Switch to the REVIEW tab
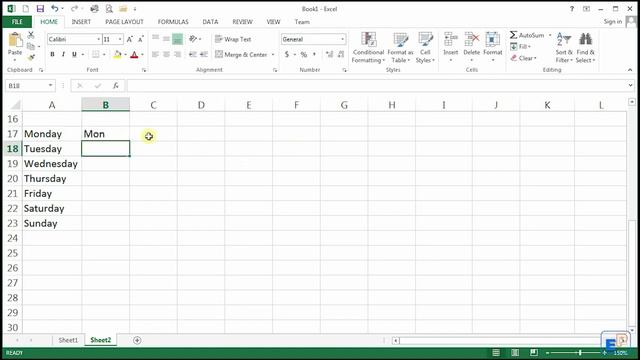 242,22
